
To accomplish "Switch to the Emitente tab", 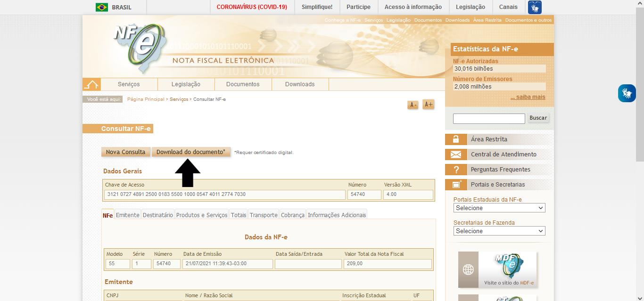I will pyautogui.click(x=128, y=215).
